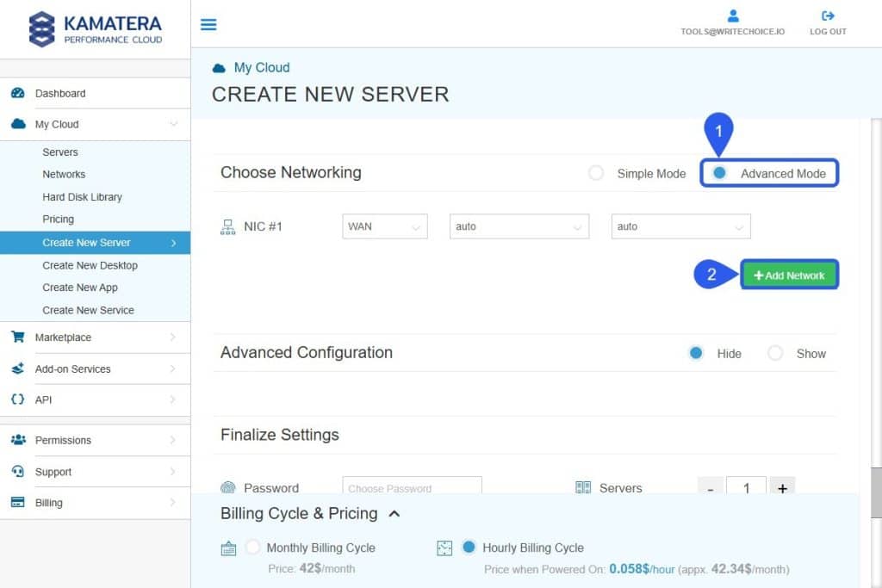Image resolution: width=882 pixels, height=588 pixels.
Task: Collapse the My Cloud sidebar section
Action: (x=173, y=124)
